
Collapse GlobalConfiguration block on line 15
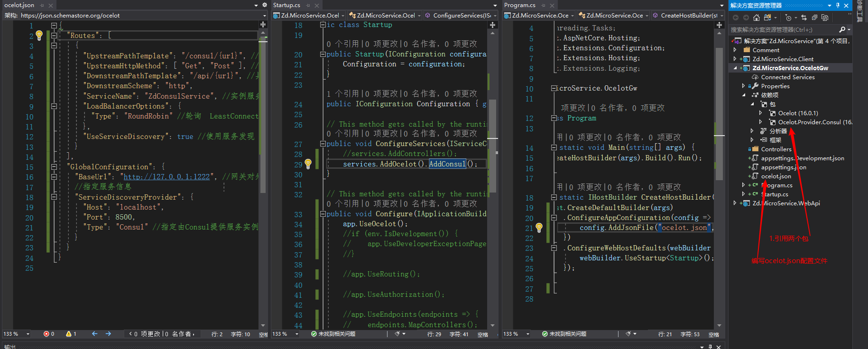(54, 167)
